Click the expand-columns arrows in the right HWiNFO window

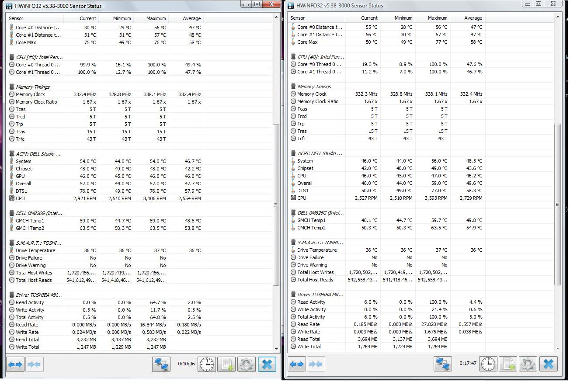click(x=297, y=364)
